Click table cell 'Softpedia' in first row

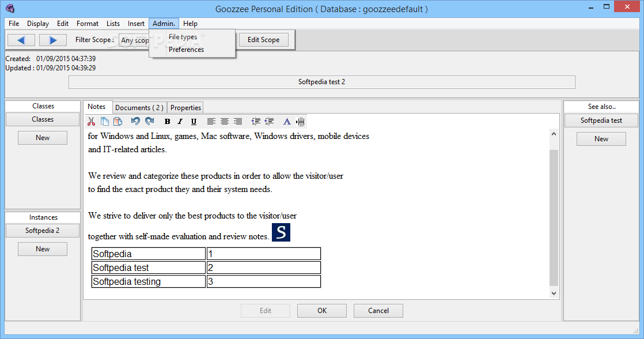pyautogui.click(x=148, y=254)
